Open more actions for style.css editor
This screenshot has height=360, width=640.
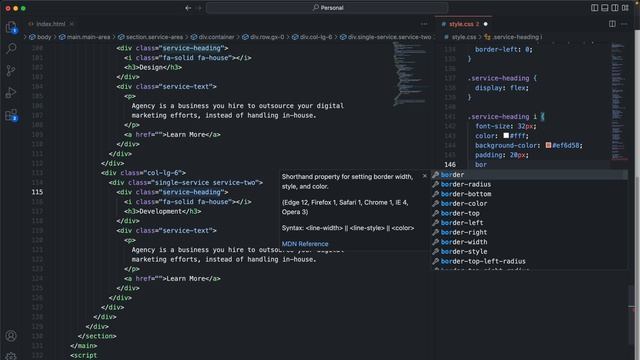click(x=624, y=24)
